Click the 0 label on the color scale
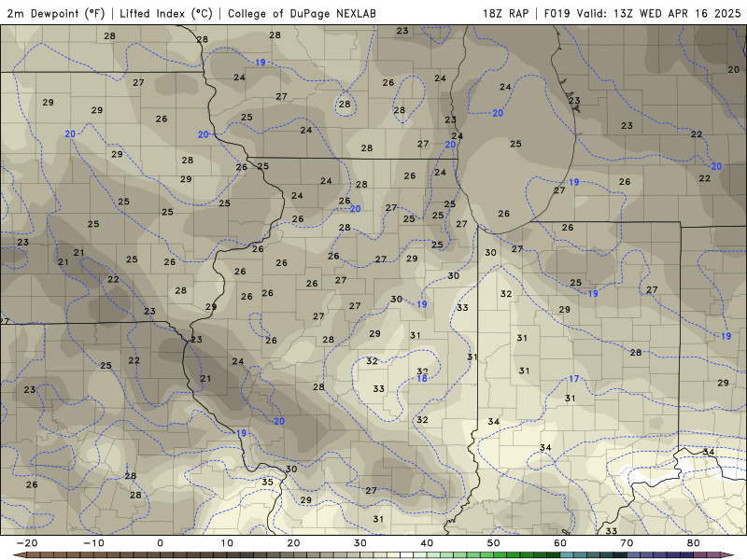 click(160, 543)
